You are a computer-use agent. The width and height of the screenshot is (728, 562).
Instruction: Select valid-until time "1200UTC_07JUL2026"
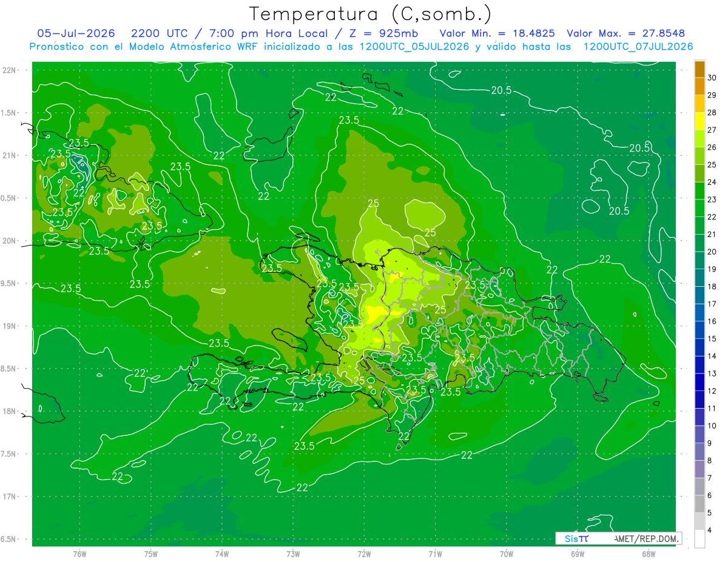click(x=638, y=47)
